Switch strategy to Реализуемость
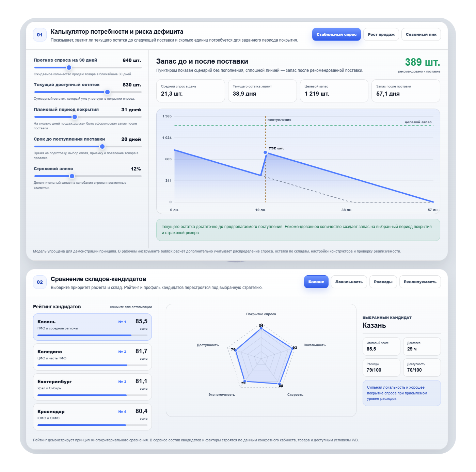The width and height of the screenshot is (476, 472). 420,282
